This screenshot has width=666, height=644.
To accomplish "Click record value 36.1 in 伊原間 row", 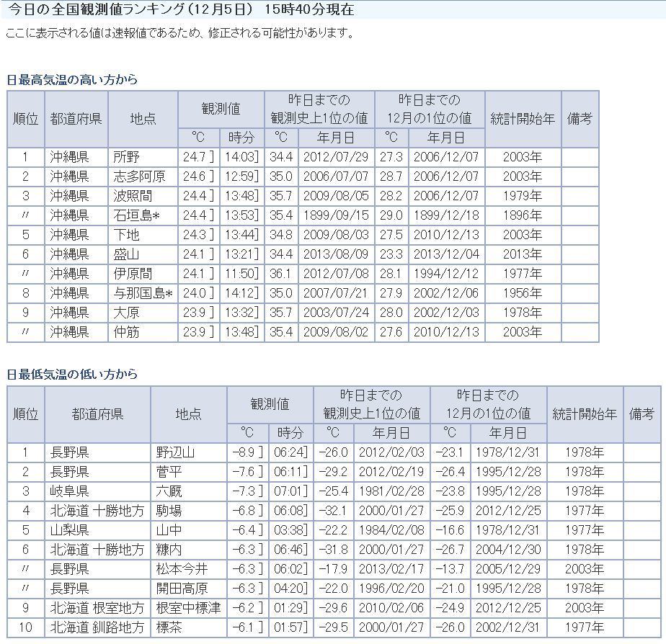I will click(281, 274).
